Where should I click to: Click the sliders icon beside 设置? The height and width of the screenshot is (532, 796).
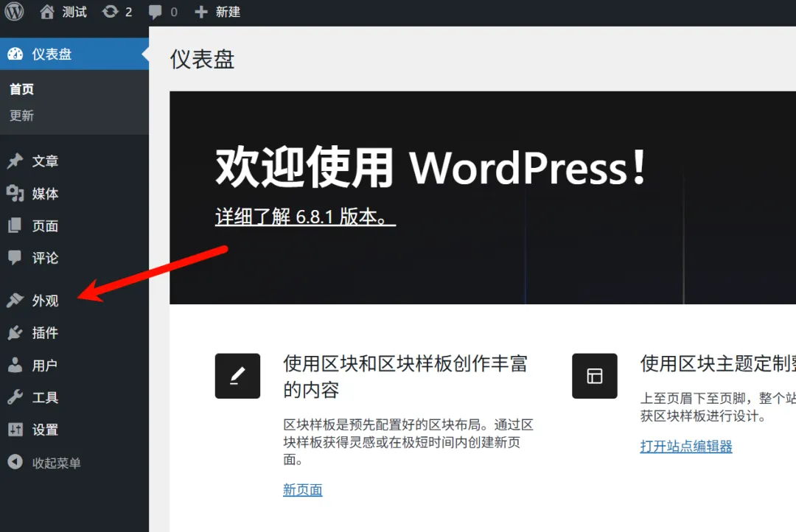[x=15, y=430]
